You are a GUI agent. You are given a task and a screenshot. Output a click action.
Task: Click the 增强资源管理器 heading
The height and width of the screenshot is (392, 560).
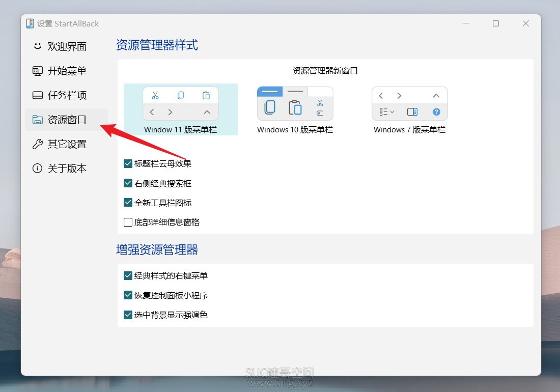click(157, 249)
